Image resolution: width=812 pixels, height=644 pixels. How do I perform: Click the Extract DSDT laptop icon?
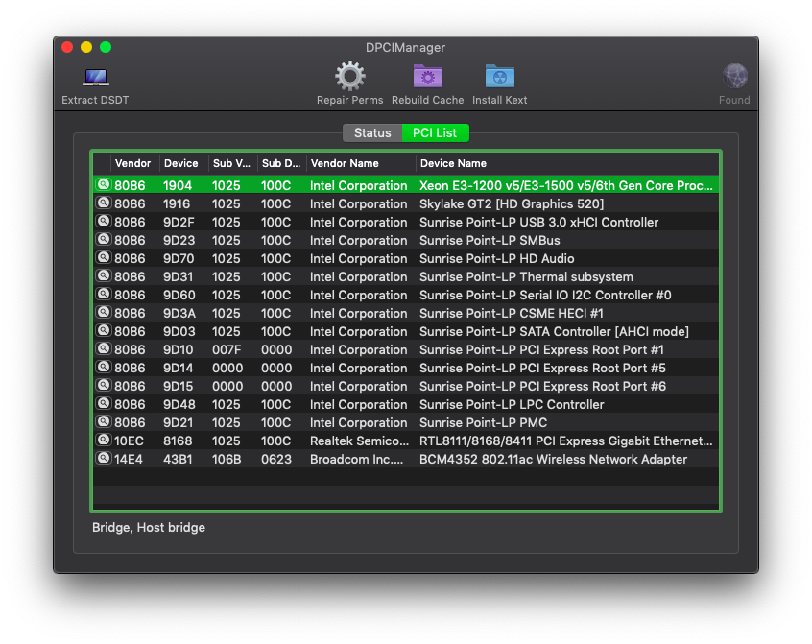click(96, 78)
